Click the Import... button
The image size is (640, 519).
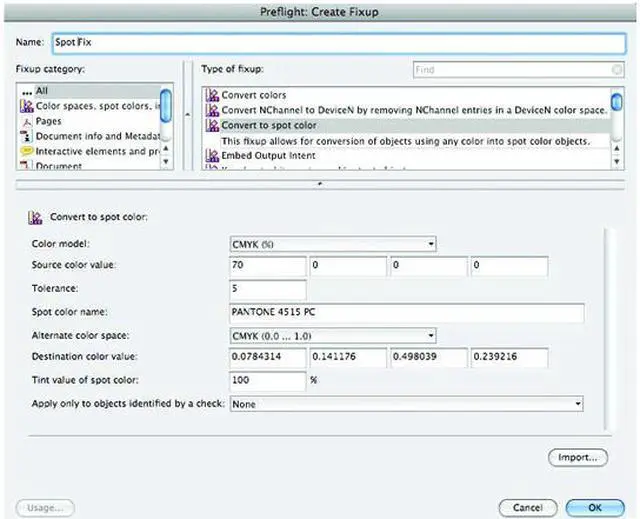point(578,457)
